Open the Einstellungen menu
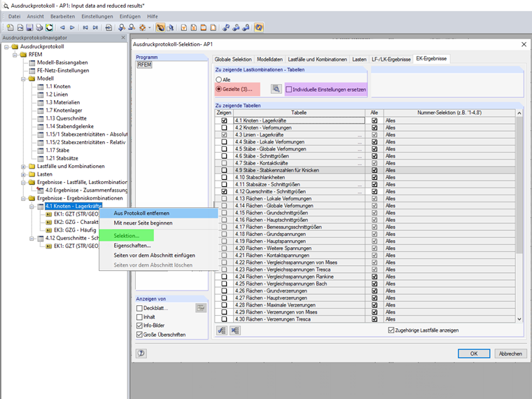 97,16
